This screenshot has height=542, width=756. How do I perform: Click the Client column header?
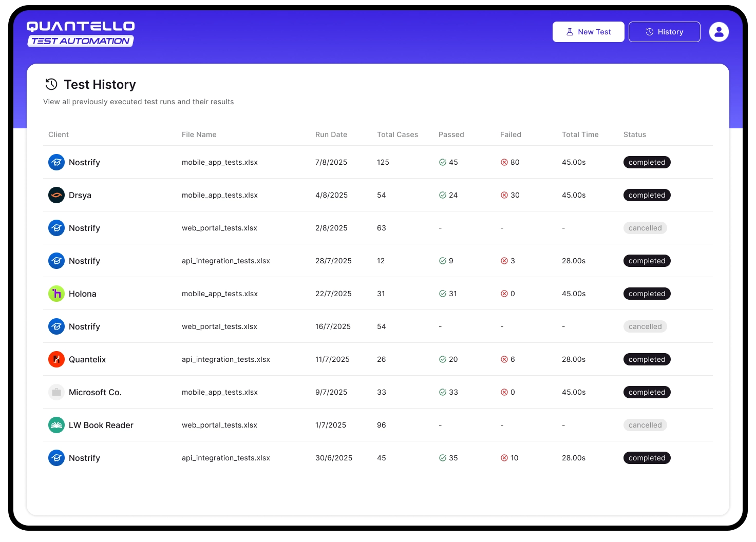tap(59, 134)
